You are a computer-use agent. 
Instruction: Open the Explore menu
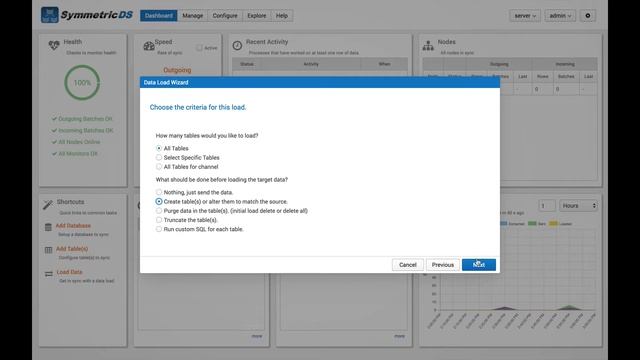click(257, 16)
